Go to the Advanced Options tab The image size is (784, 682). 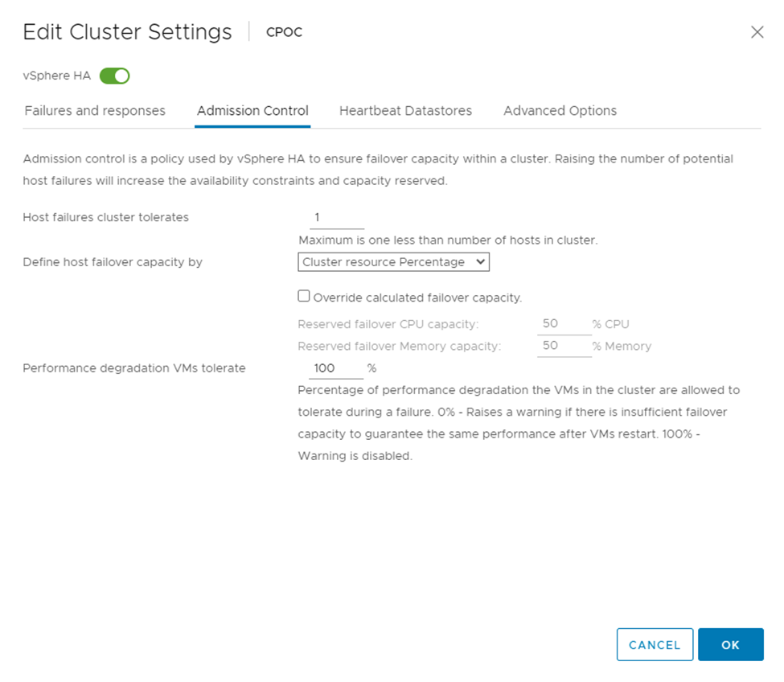tap(560, 111)
